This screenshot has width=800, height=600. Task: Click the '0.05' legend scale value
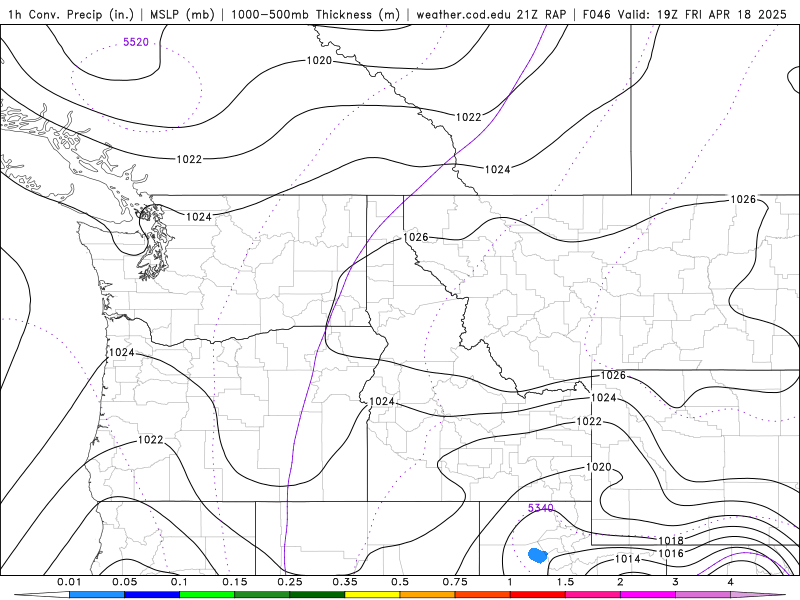124,582
